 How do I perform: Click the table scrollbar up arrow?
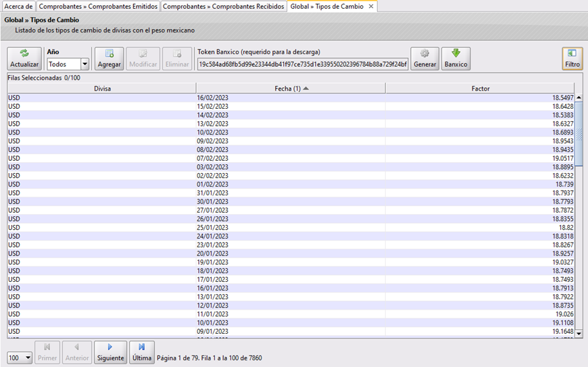(579, 97)
